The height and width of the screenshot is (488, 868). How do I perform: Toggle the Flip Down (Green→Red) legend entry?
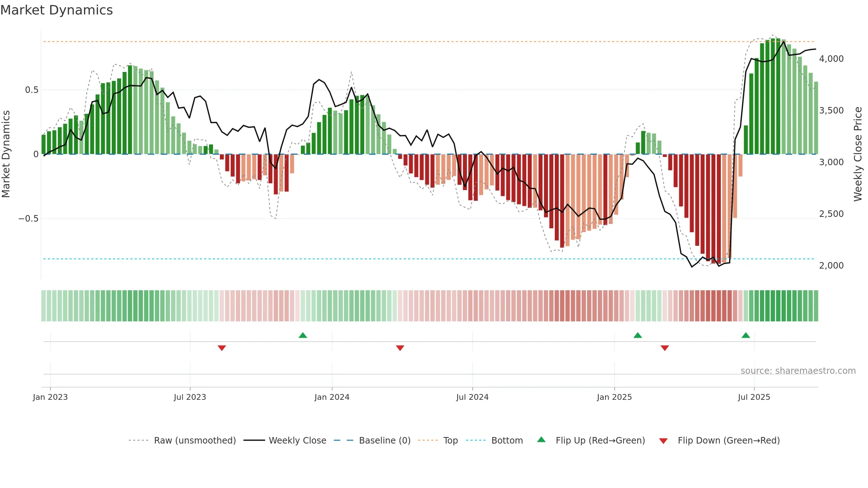(x=719, y=440)
